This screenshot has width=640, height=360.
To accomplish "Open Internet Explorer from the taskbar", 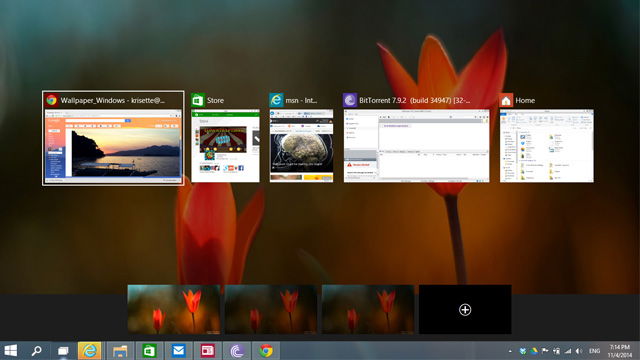I will pyautogui.click(x=89, y=351).
